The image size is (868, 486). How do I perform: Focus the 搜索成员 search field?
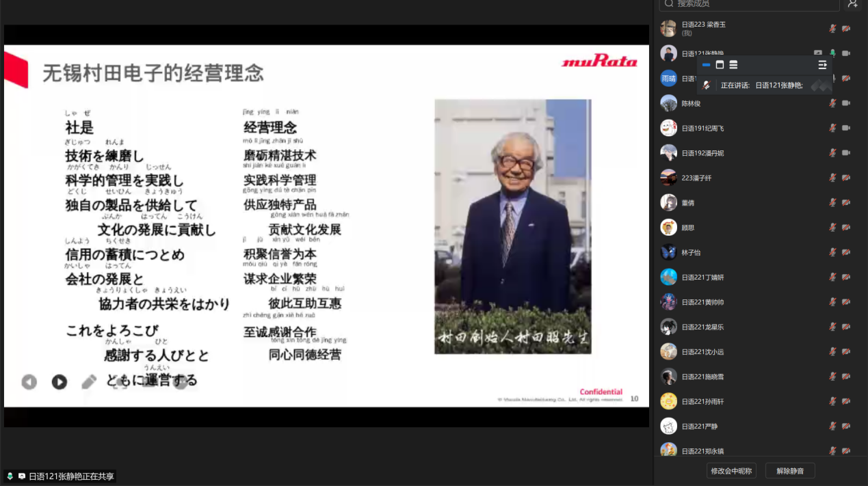pos(749,4)
